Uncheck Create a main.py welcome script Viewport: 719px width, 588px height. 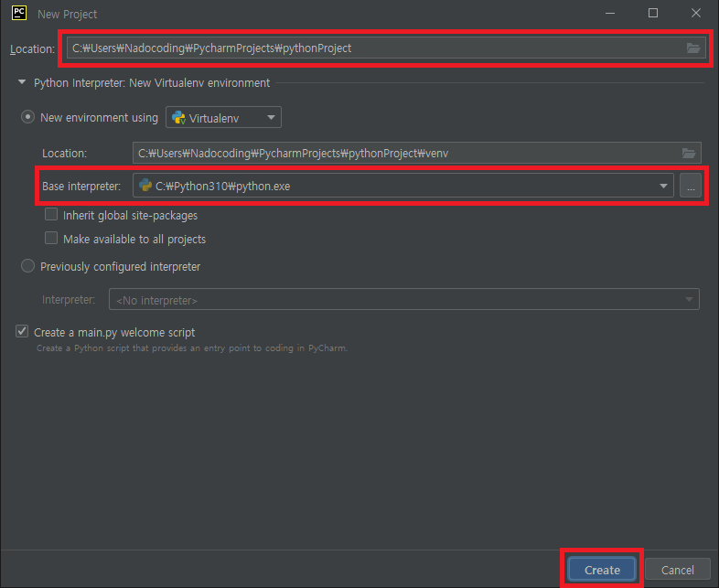(x=22, y=331)
